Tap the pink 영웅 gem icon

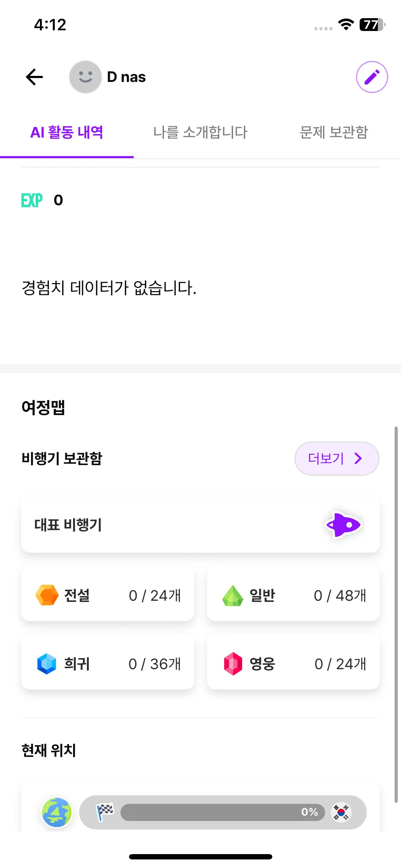tap(233, 663)
